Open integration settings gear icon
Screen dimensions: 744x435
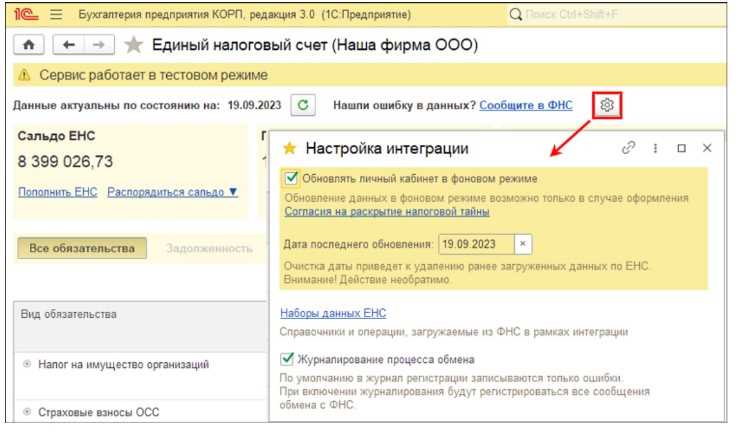607,105
